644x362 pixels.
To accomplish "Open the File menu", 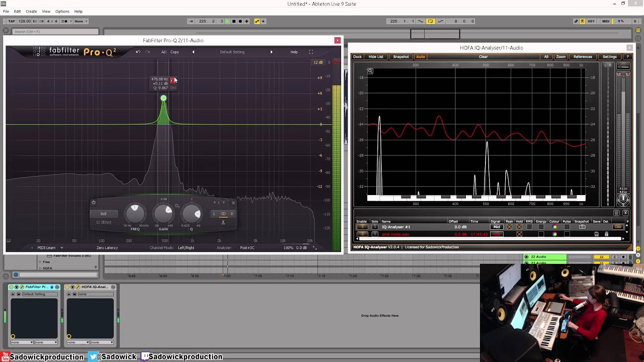I will (6, 11).
